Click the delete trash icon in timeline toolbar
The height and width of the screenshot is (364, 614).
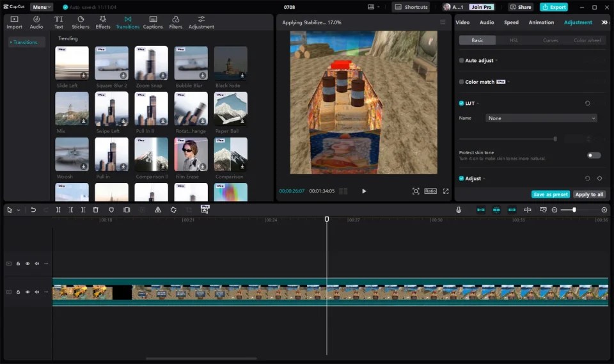(96, 210)
